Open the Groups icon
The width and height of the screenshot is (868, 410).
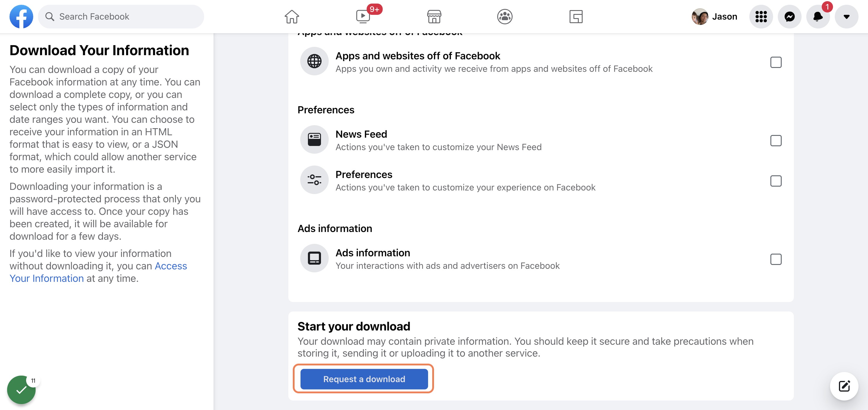(505, 17)
